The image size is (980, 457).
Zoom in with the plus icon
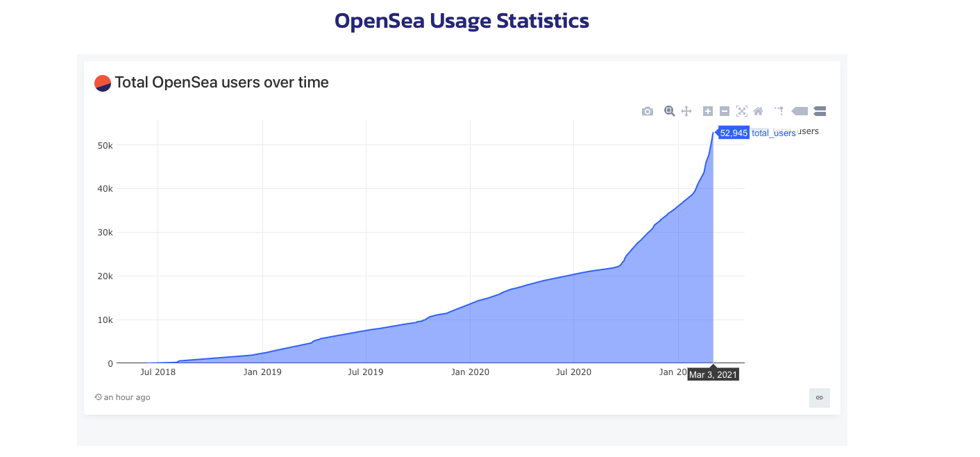coord(708,111)
